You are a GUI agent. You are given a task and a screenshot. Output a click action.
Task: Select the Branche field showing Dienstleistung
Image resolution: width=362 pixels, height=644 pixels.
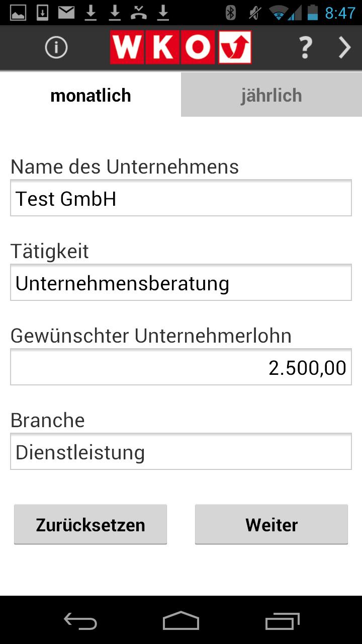pos(181,451)
